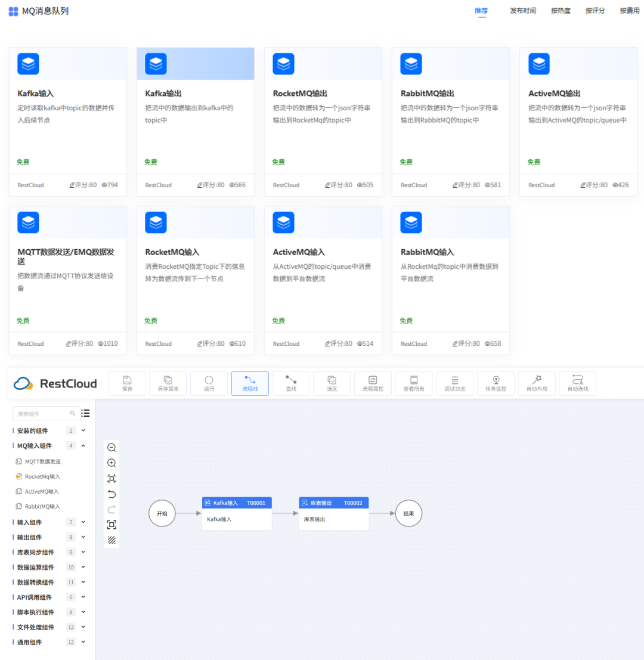
Task: Select the 库表输出 T00002 node
Action: [334, 513]
